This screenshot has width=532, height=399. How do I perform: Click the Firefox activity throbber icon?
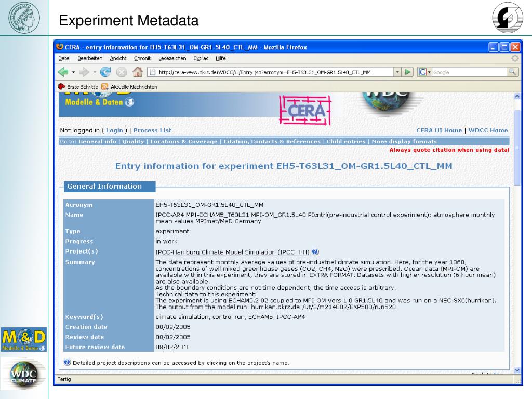point(515,58)
